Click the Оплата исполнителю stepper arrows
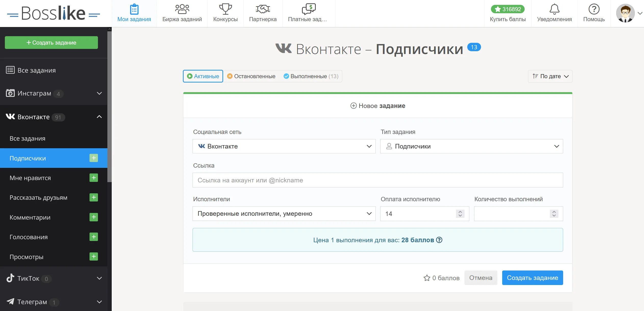644x311 pixels. [460, 213]
